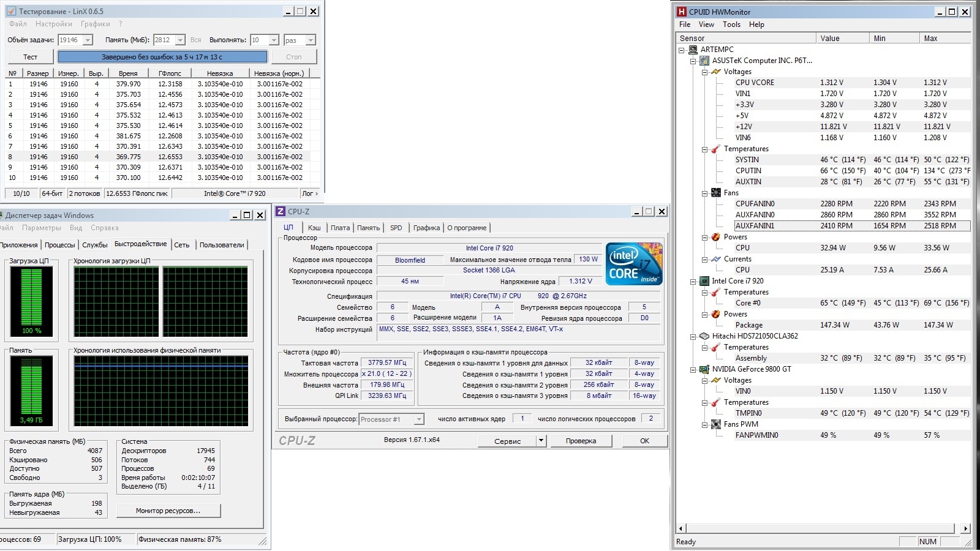Collapse the ASUSTeK Computer INC. node
This screenshot has width=980, height=551.
[x=693, y=61]
